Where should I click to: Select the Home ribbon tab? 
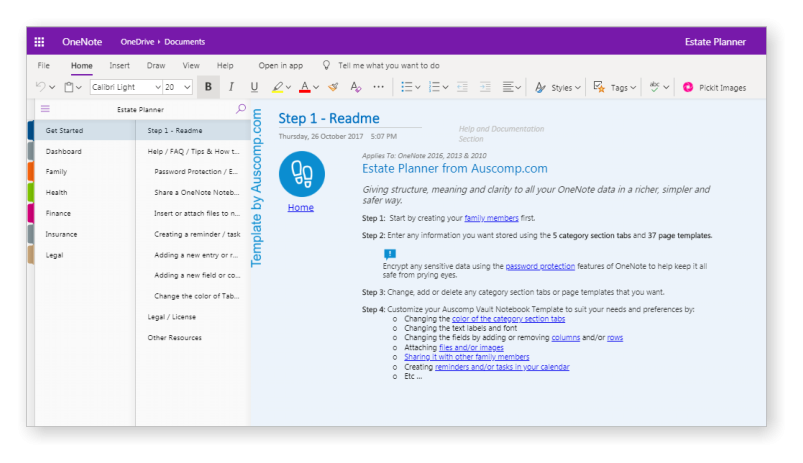click(x=81, y=66)
